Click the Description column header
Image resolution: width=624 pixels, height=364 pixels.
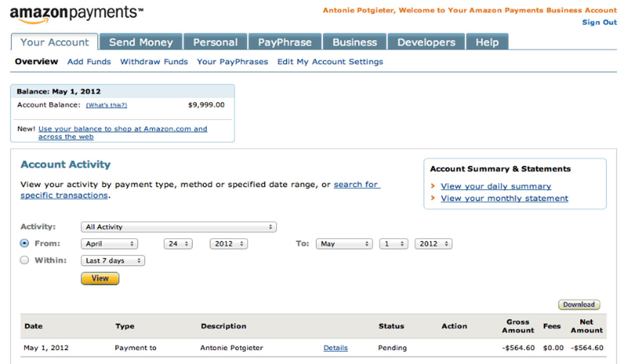pos(224,326)
